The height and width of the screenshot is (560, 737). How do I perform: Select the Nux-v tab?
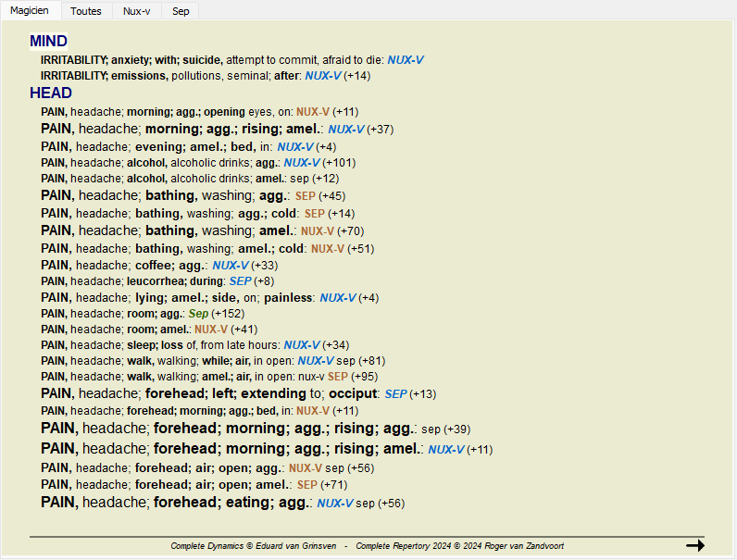[x=137, y=11]
